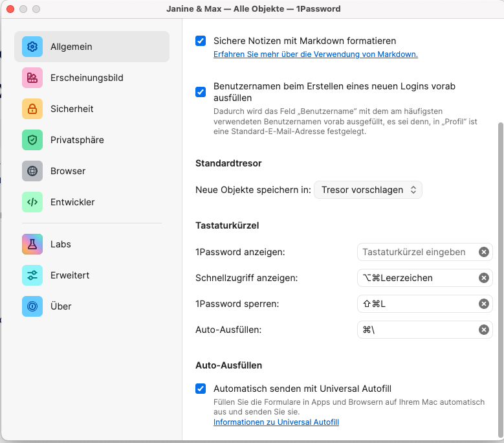Open Erscheinungsbild via its pink icon
The height and width of the screenshot is (443, 504).
click(32, 78)
